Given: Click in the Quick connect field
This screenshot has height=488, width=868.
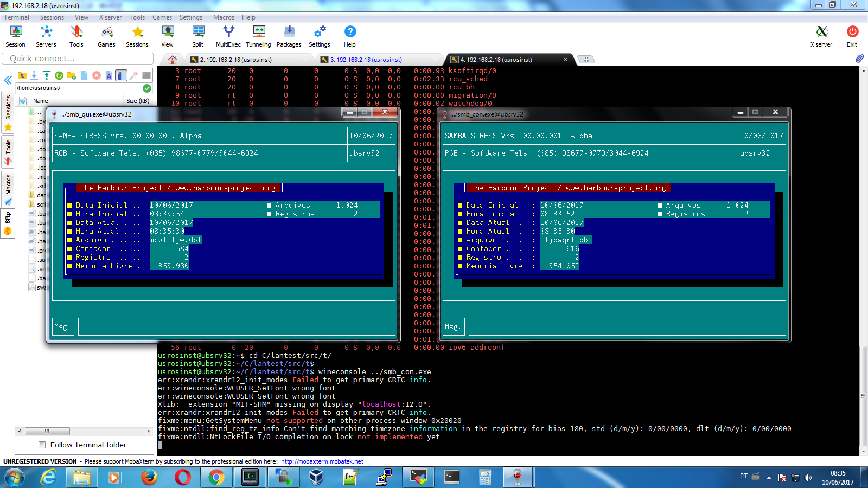Looking at the screenshot, I should click(x=78, y=59).
